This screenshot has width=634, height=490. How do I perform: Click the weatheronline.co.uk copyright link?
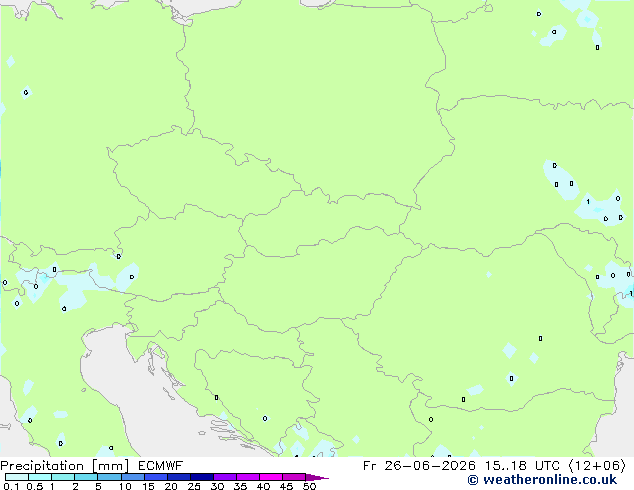pyautogui.click(x=542, y=480)
